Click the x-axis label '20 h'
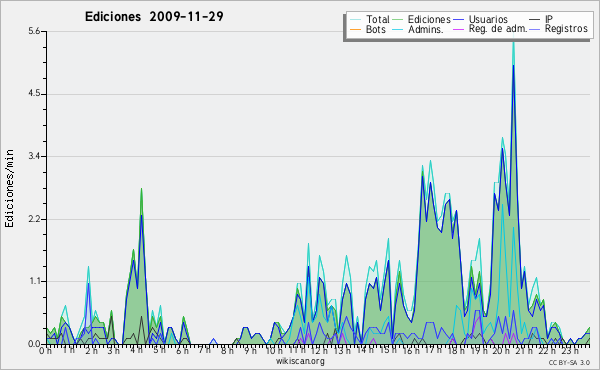This screenshot has height=370, width=600. [x=502, y=350]
